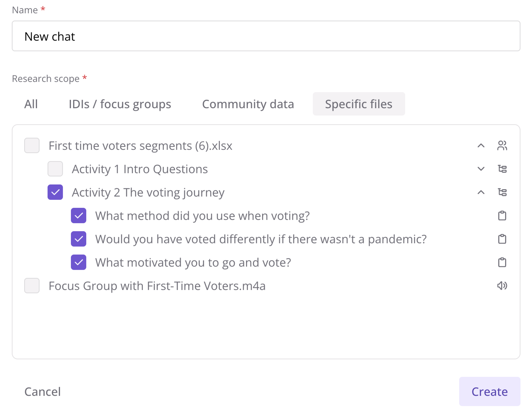The width and height of the screenshot is (532, 417).
Task: Check the First time voters segments (6).xlsx checkbox
Action: click(x=32, y=146)
